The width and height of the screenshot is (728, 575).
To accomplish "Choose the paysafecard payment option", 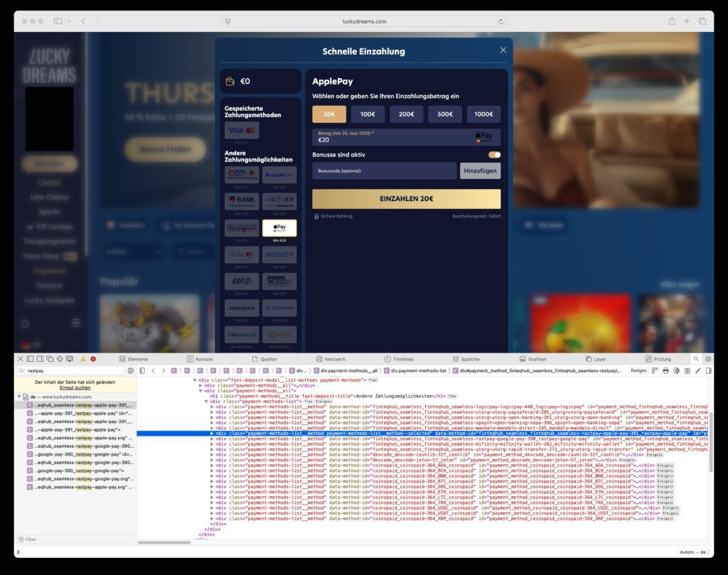I will click(279, 173).
